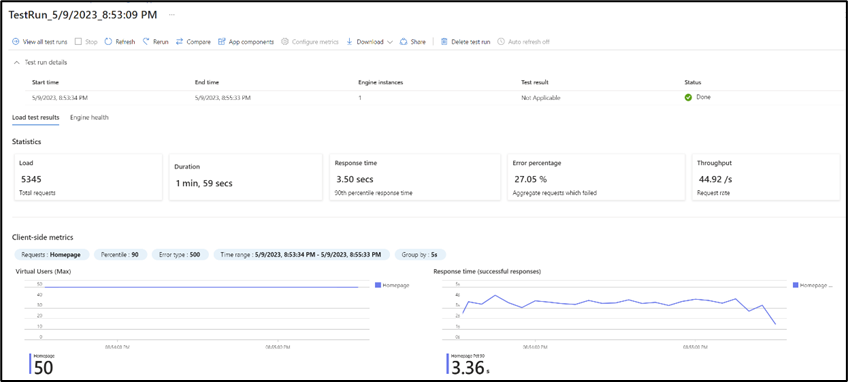Screen dimensions: 848x382
Task: Click the Delete test run trash icon
Action: [444, 42]
